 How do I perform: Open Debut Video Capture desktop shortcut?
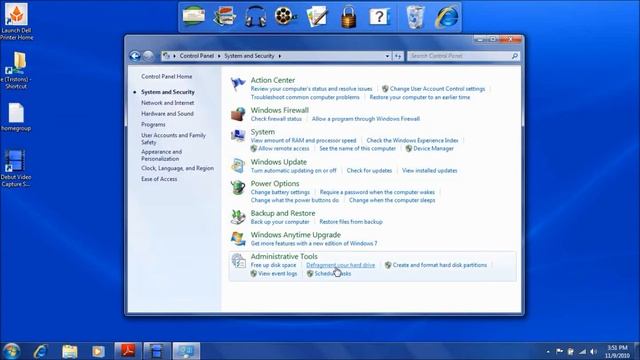click(16, 168)
